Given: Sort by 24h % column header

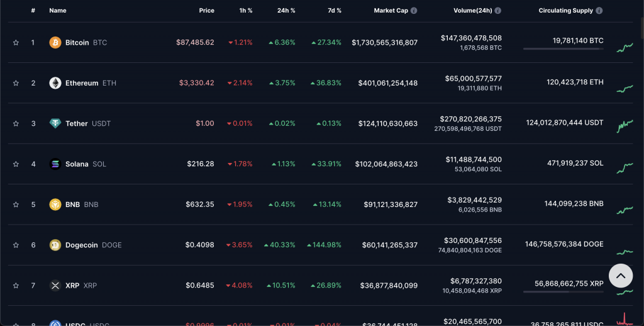Looking at the screenshot, I should (x=285, y=11).
